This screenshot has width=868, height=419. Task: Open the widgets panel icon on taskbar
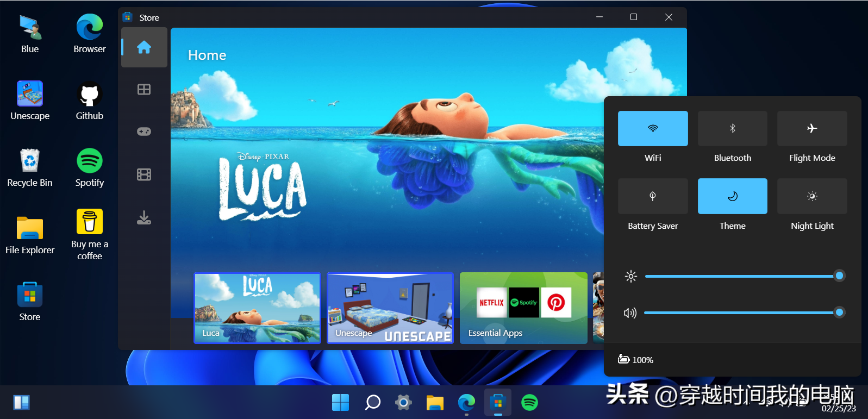[x=22, y=403]
